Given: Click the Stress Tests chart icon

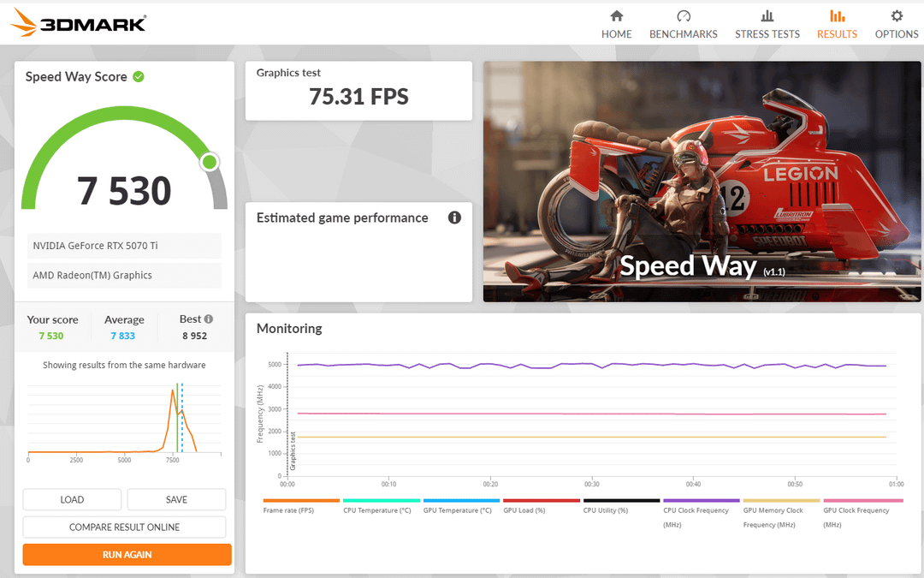Looking at the screenshot, I should [767, 16].
